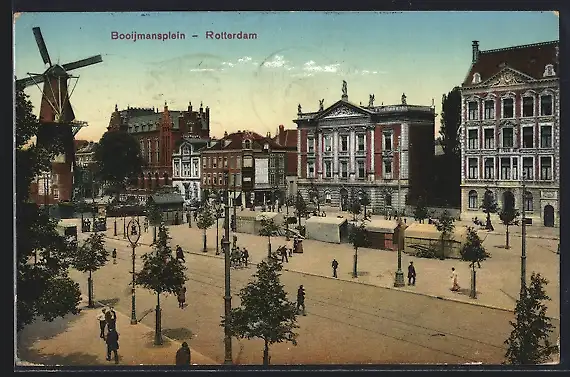Click the windmill on the left

pos(55,116)
